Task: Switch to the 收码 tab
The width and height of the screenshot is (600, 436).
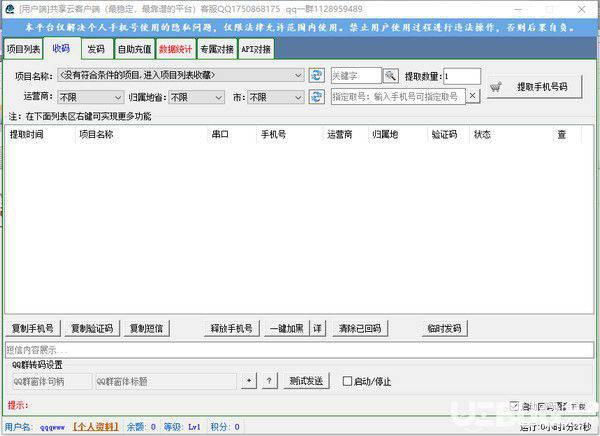Action: click(62, 48)
